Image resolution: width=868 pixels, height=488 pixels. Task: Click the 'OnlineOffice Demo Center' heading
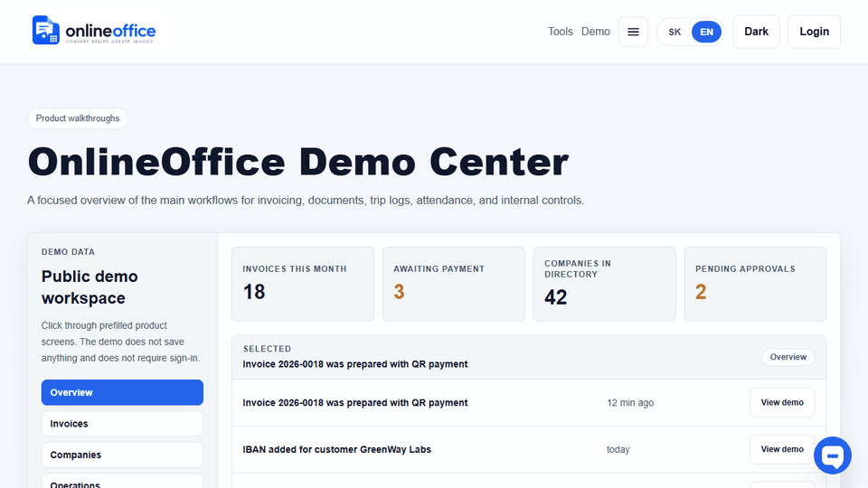297,162
